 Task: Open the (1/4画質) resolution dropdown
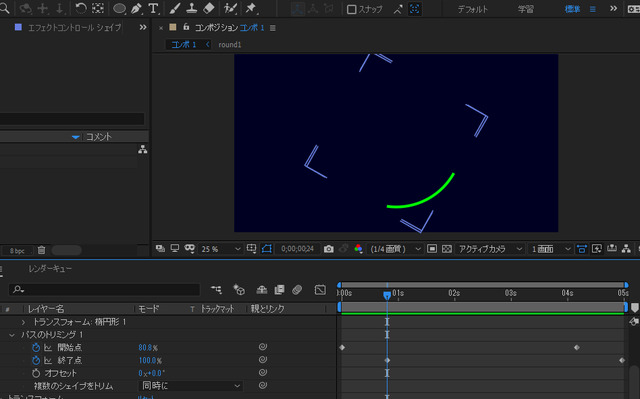[395, 249]
